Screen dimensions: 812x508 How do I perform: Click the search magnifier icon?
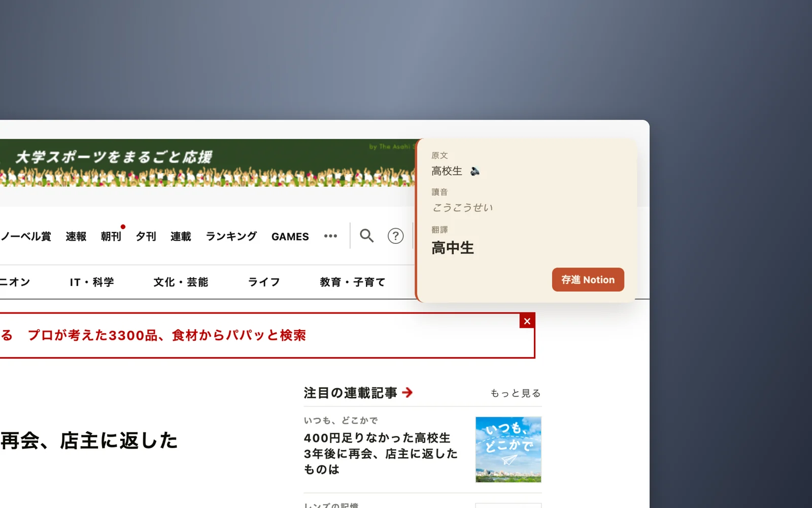366,236
